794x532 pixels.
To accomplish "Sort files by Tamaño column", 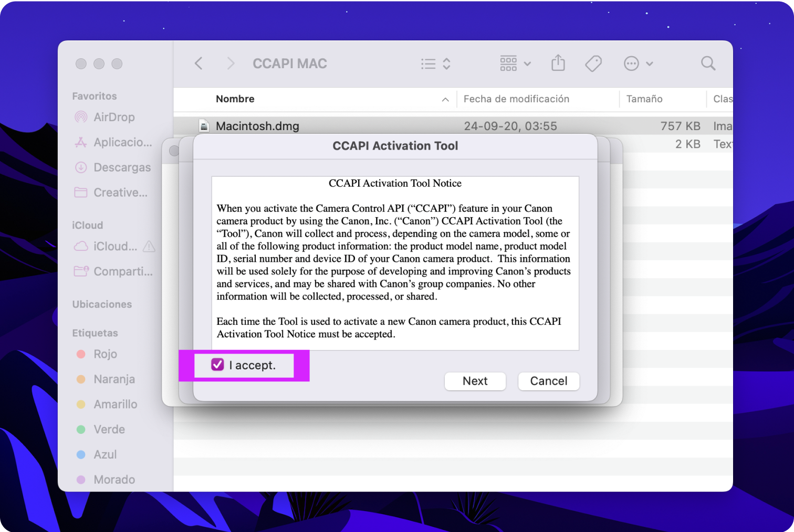I will coord(644,99).
